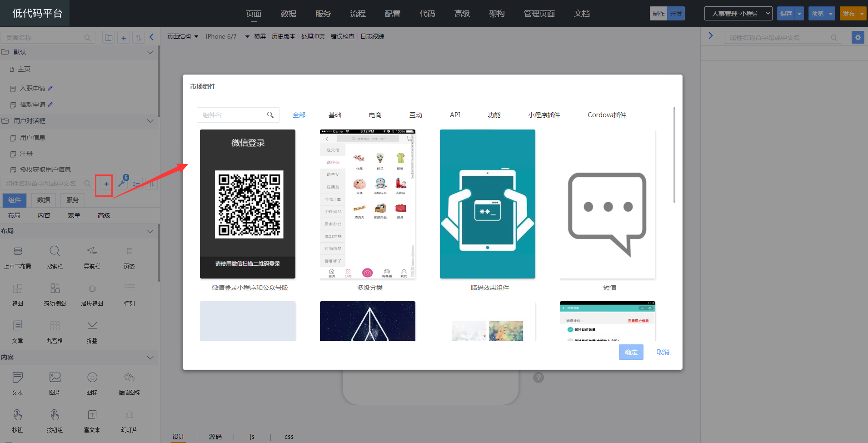Open the iPhone 6/7 device dropdown
The image size is (868, 443).
point(227,36)
